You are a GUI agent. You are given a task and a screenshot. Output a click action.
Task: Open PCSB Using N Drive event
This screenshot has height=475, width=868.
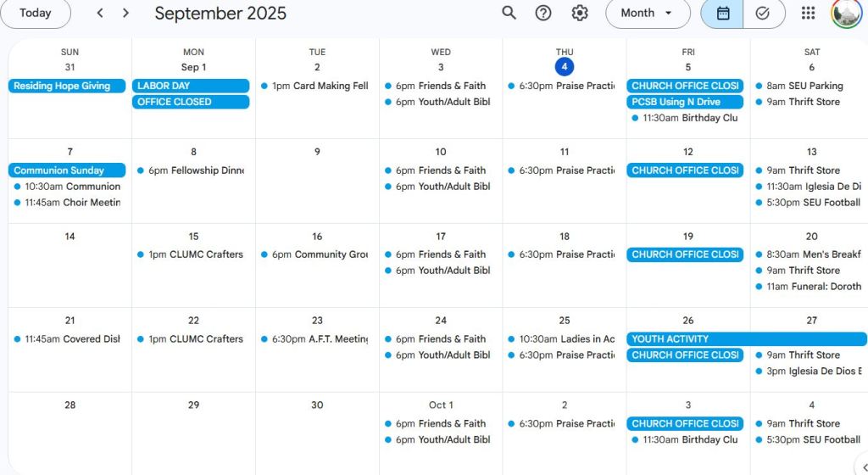(685, 102)
